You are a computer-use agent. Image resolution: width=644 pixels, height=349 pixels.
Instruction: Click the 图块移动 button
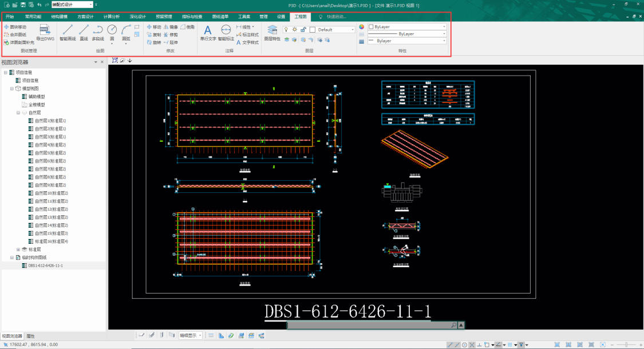point(15,27)
